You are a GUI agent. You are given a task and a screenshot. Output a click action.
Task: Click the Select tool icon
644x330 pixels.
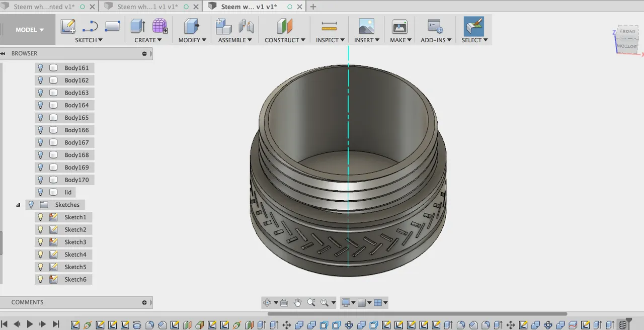coord(474,26)
